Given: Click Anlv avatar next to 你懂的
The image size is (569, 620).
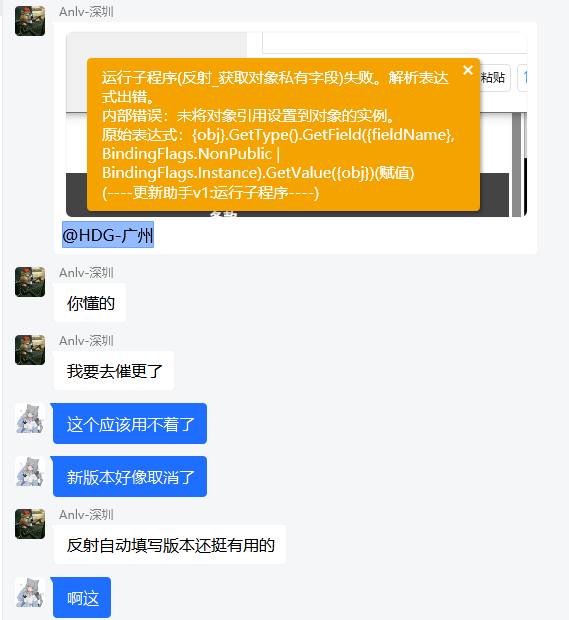Looking at the screenshot, I should [30, 282].
